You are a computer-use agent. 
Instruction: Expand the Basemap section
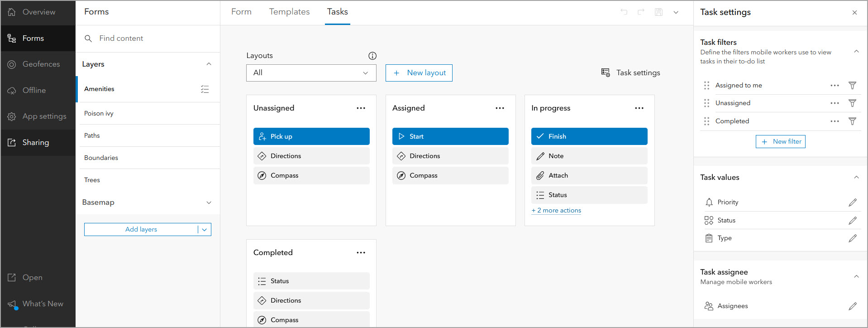coord(209,203)
